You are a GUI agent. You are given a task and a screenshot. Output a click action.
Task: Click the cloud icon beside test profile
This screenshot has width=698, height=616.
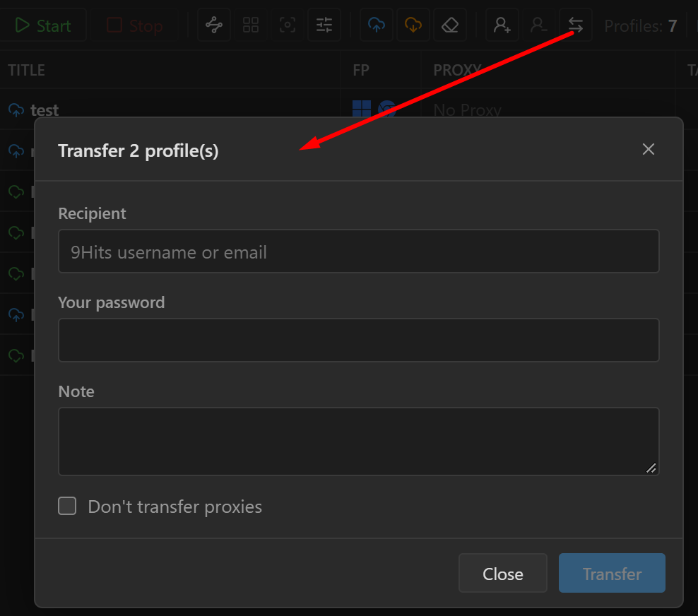(x=16, y=110)
